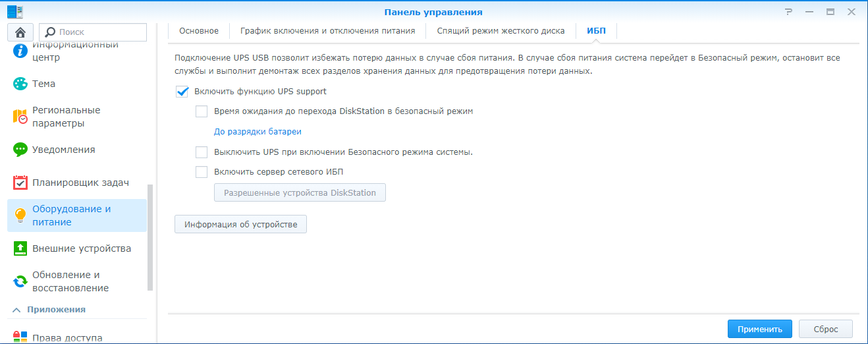
Task: Collapse the Приложения section chevron
Action: click(x=17, y=309)
